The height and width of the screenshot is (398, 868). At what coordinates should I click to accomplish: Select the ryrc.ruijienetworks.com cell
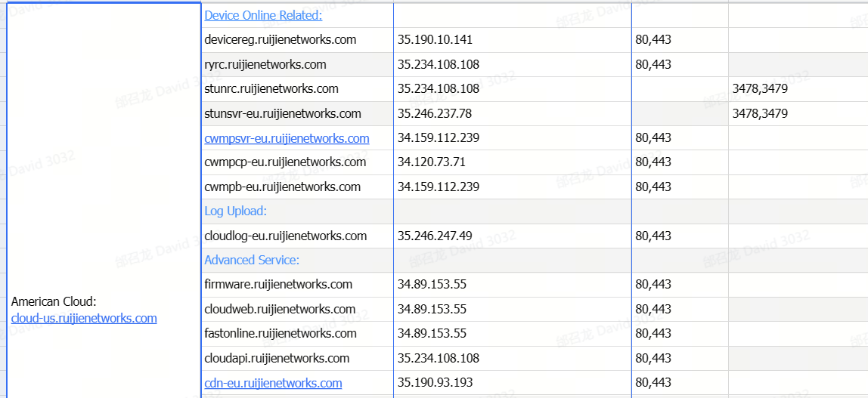[297, 65]
